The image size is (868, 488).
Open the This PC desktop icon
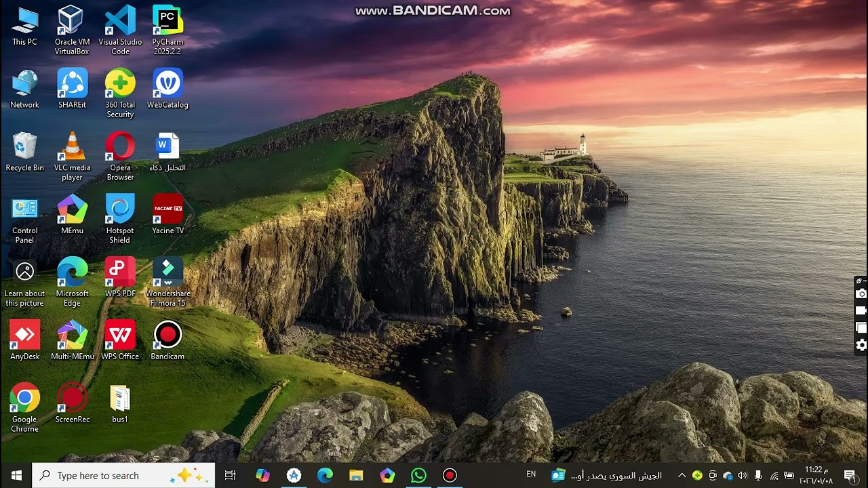point(24,26)
